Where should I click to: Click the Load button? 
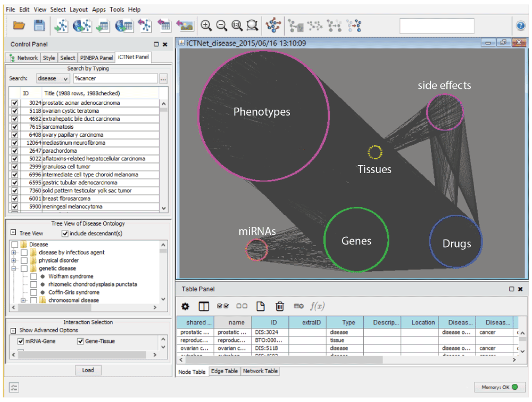coord(88,370)
